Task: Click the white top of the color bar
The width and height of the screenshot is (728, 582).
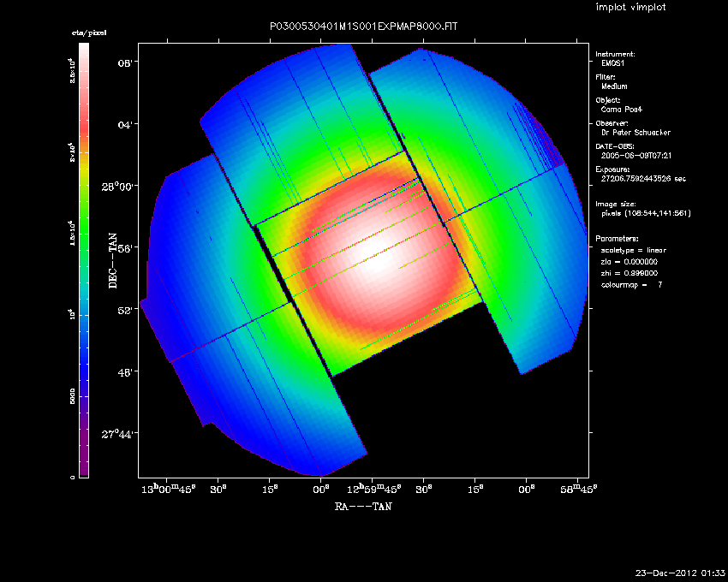Action: point(83,51)
